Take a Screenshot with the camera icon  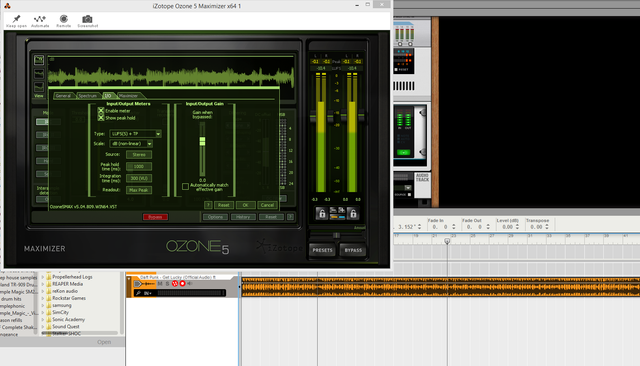pos(87,19)
